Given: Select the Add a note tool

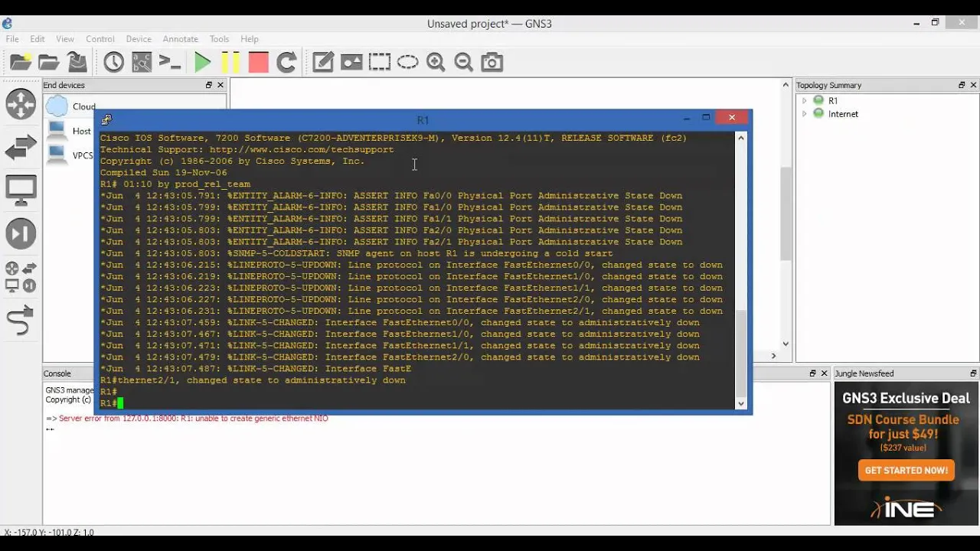Looking at the screenshot, I should click(x=323, y=62).
